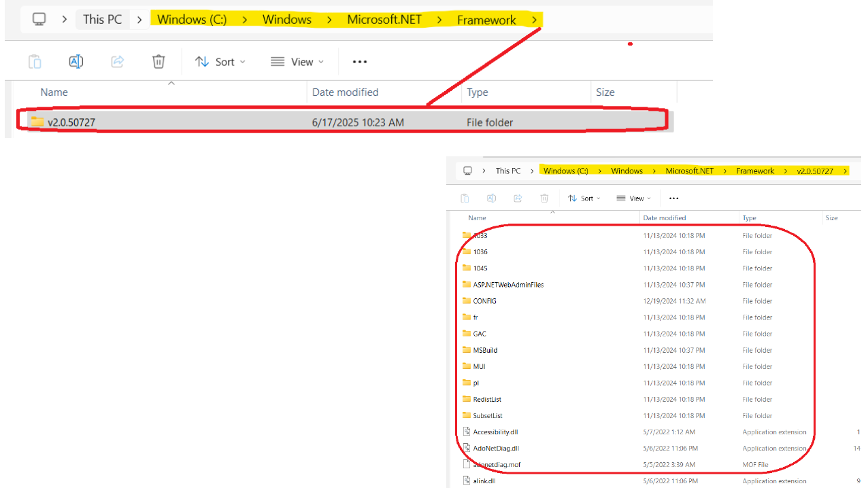Select the CONFIG folder
Viewport: 868px width, 488px height.
point(484,301)
